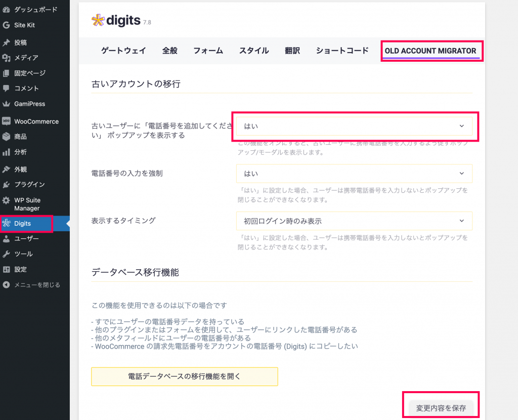Image resolution: width=518 pixels, height=420 pixels.
Task: Switch to the 全般 tab
Action: tap(170, 51)
